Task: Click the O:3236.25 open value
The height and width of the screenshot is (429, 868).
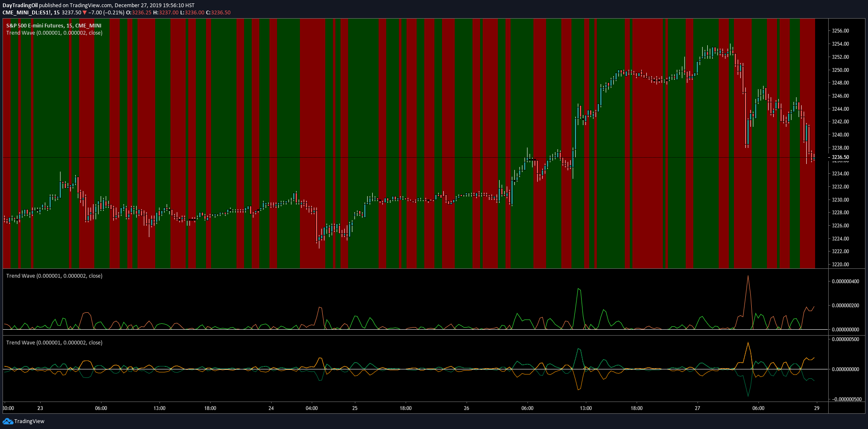Action: coord(139,13)
